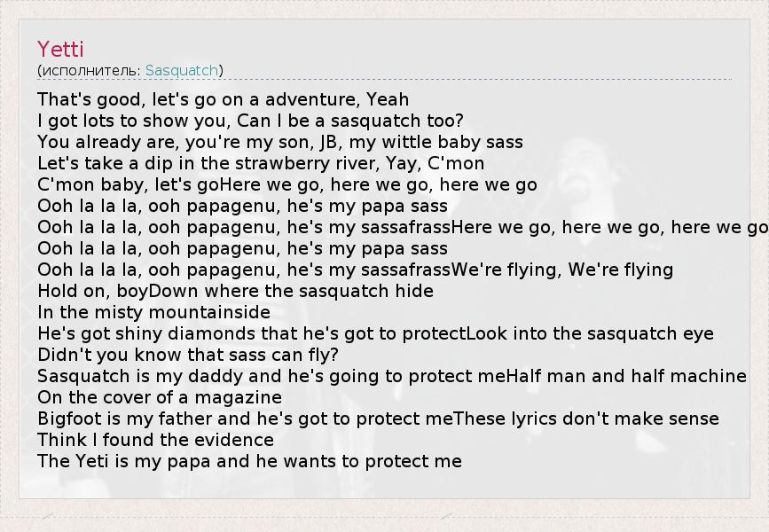Click the Yetti song title
This screenshot has width=769, height=532.
(x=60, y=49)
